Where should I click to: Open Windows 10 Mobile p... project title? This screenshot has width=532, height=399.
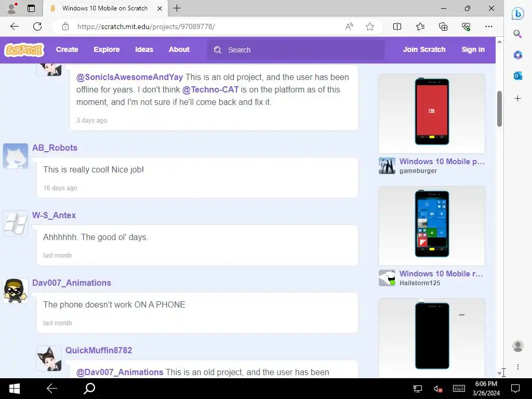(442, 162)
